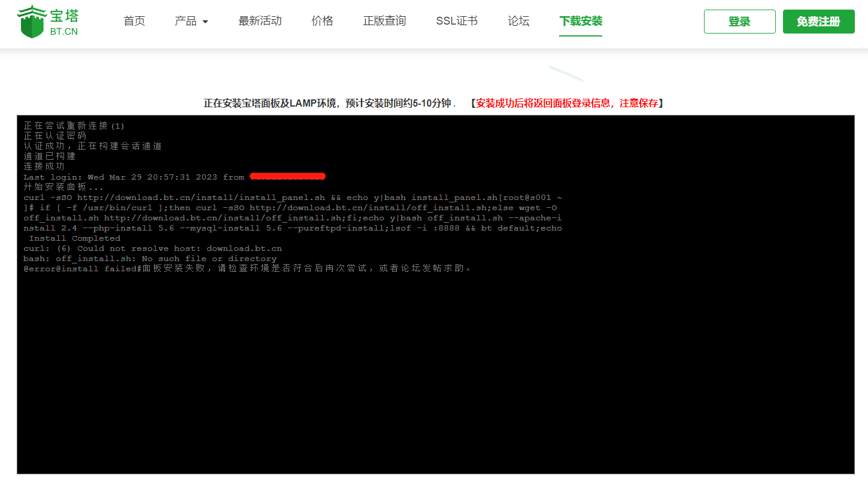
Task: Select the 下载安装 tab
Action: (x=581, y=22)
